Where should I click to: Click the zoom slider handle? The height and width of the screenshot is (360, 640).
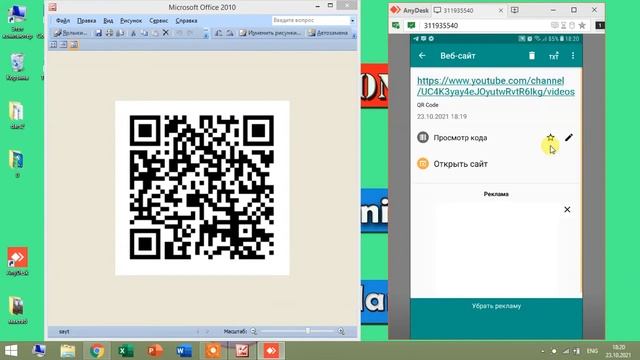[308, 331]
